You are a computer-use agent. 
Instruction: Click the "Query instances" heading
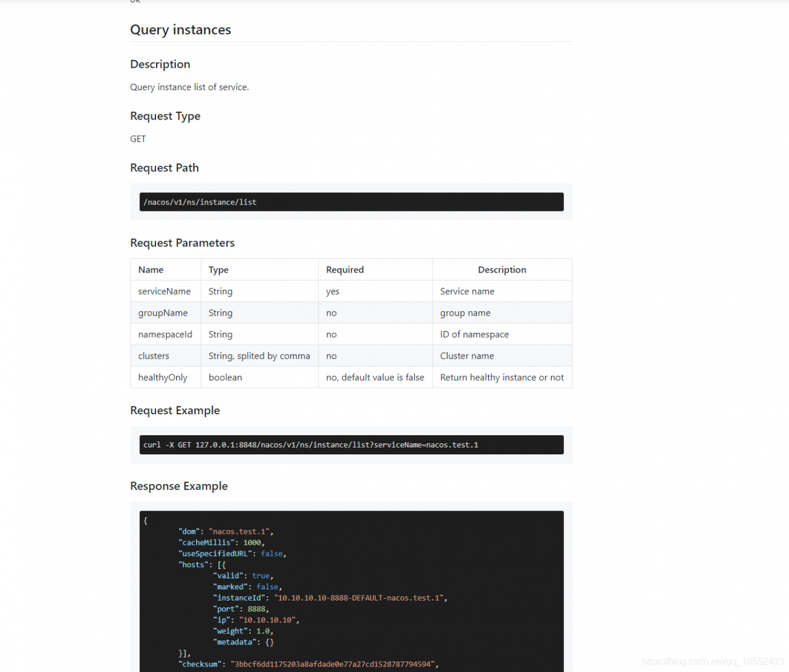(180, 30)
